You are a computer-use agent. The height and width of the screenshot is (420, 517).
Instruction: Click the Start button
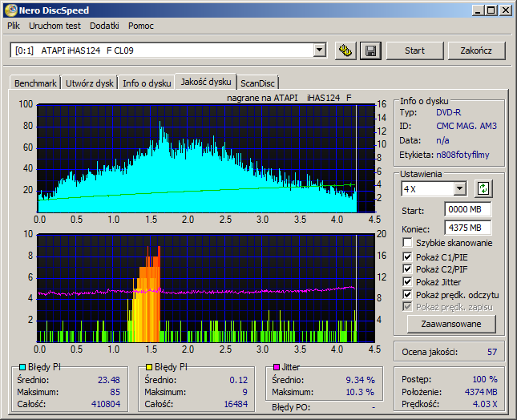tap(414, 50)
